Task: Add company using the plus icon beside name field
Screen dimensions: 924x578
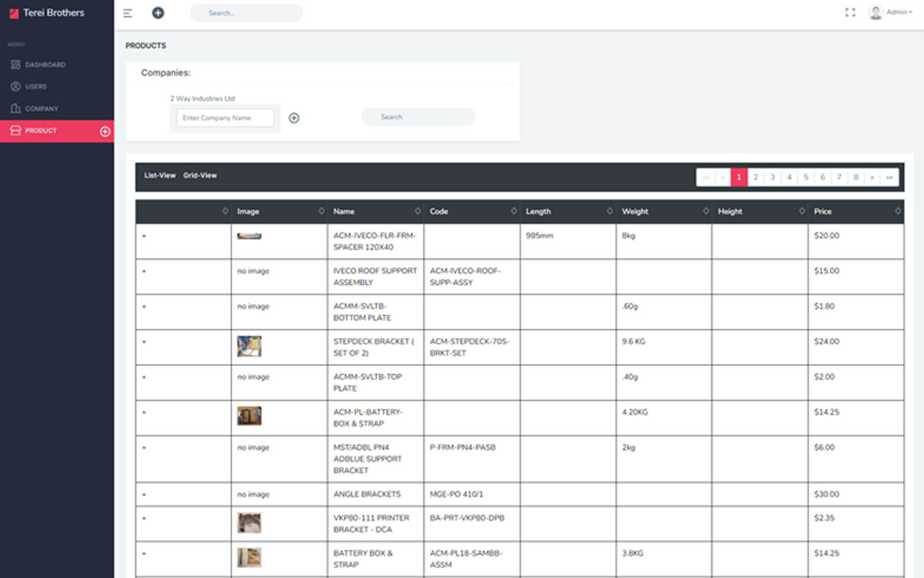Action: pyautogui.click(x=294, y=118)
